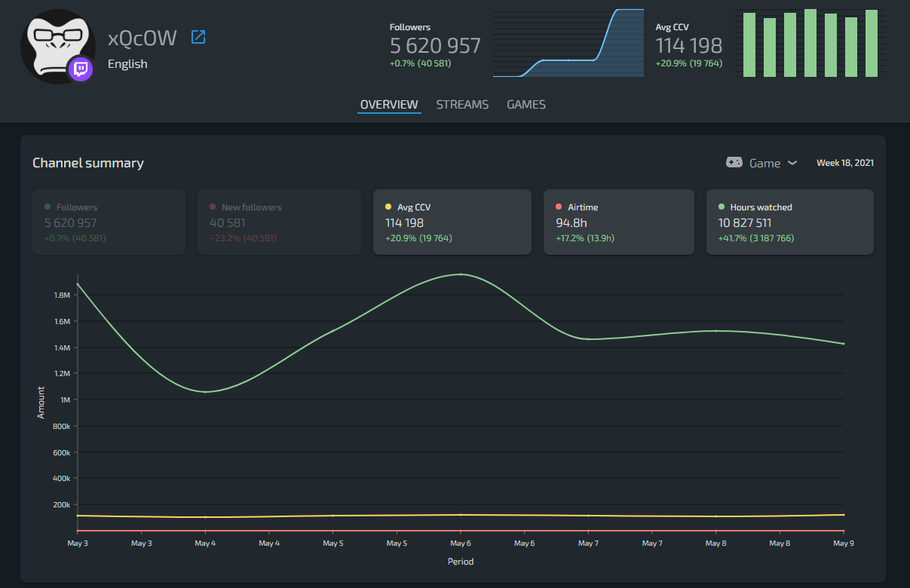Click the red Airtime legend dot
Screen dimensions: 910x588
coord(559,207)
